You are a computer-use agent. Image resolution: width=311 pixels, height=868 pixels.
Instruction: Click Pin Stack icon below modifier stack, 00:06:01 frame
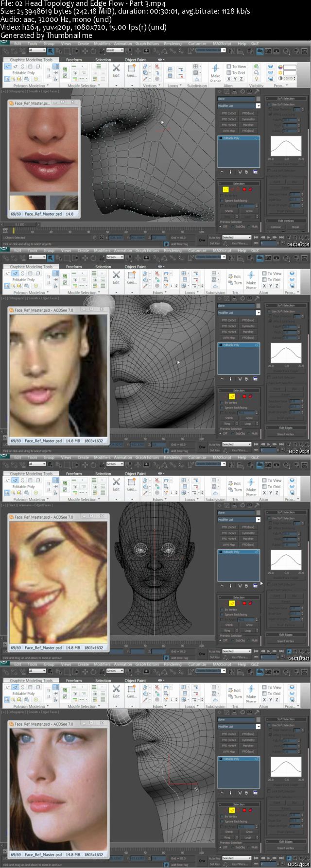222,171
